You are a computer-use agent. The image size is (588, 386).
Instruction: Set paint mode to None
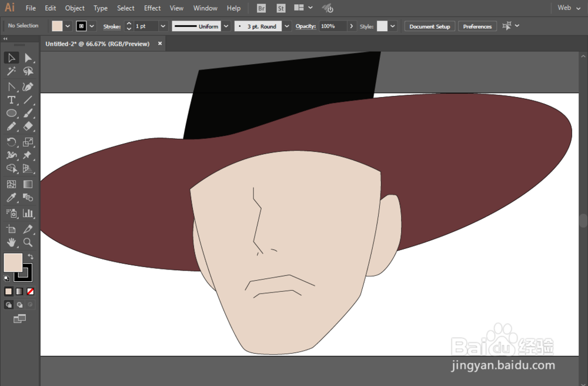pos(31,291)
